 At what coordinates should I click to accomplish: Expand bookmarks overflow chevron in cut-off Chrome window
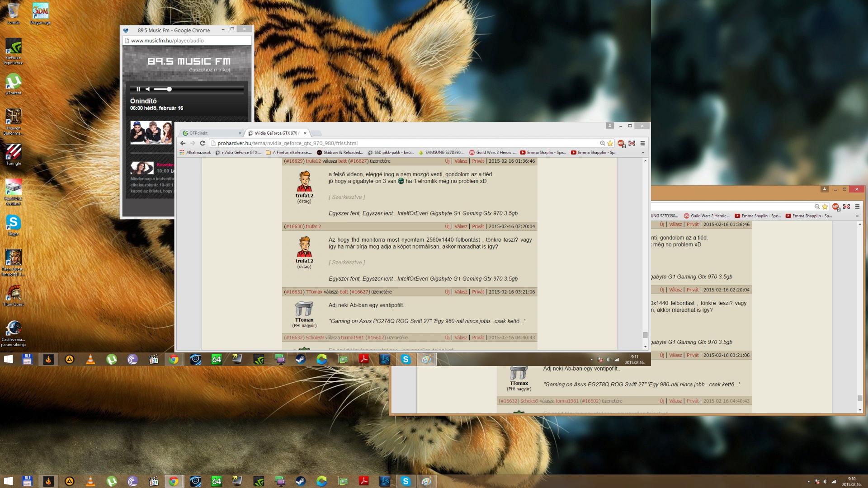(x=857, y=216)
